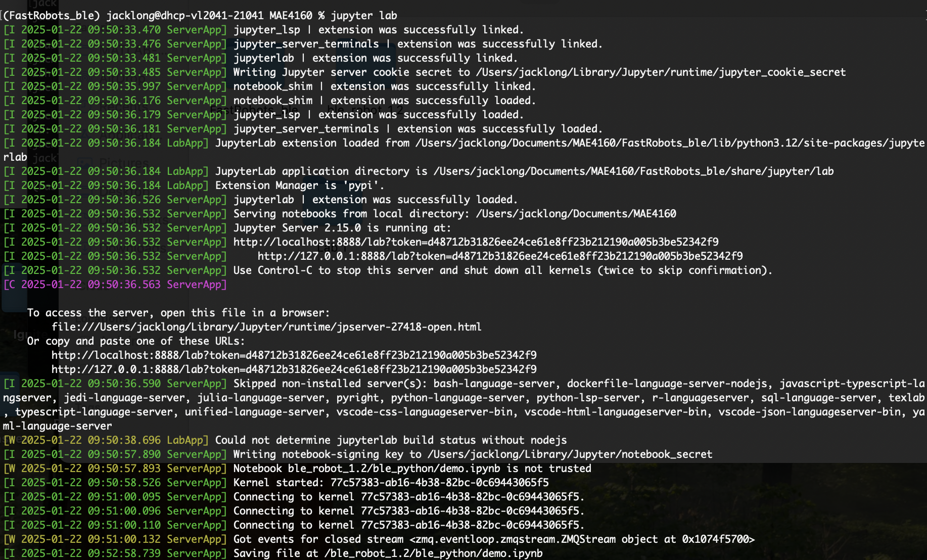
Task: Click the 'Use Control-C to stop this server' line
Action: pyautogui.click(x=388, y=270)
